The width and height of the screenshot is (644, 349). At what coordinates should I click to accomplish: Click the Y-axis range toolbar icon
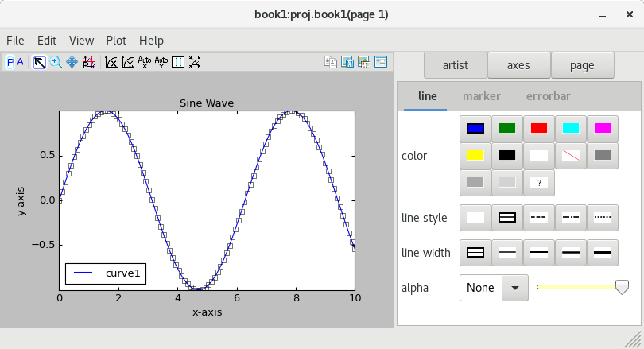128,63
